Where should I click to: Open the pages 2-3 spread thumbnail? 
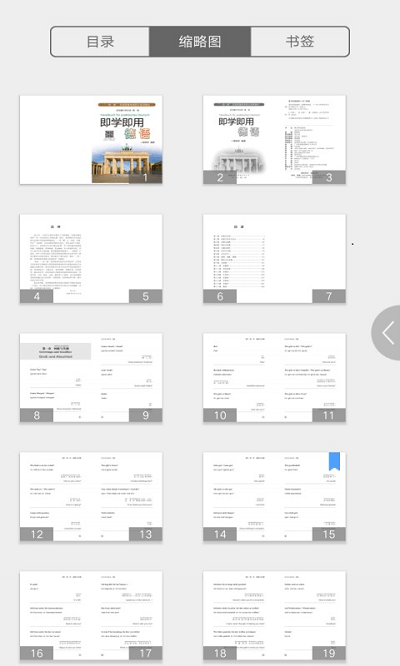[x=274, y=140]
